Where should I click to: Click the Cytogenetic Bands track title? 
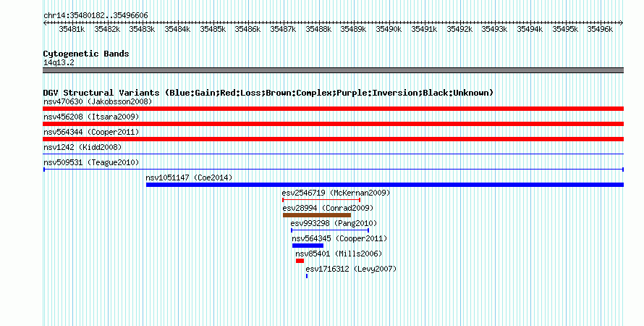point(86,54)
